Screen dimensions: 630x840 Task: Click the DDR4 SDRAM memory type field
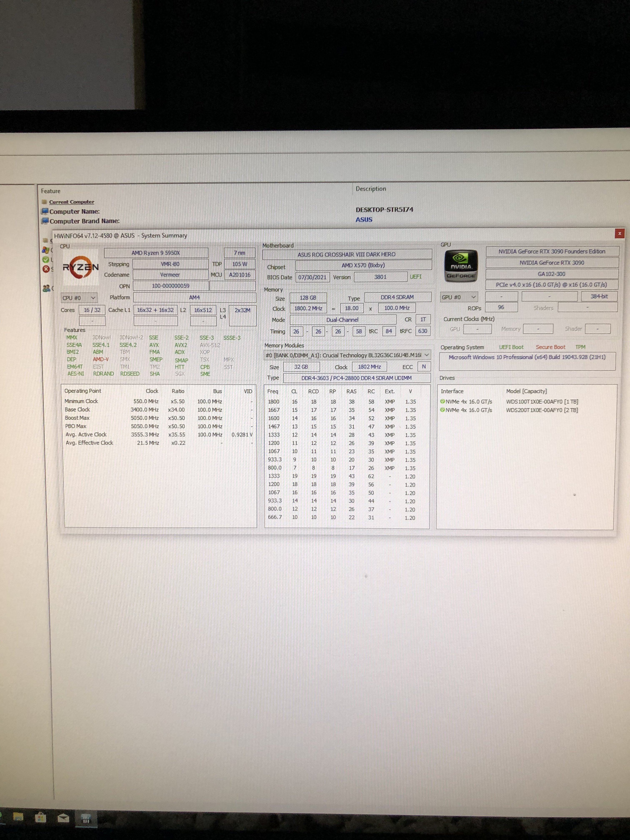coord(397,297)
